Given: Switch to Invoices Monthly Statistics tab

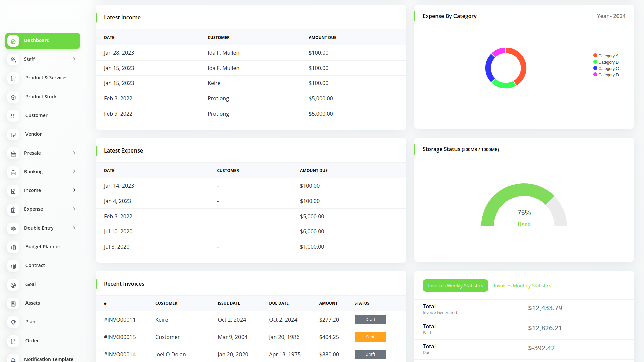Looking at the screenshot, I should tap(522, 286).
